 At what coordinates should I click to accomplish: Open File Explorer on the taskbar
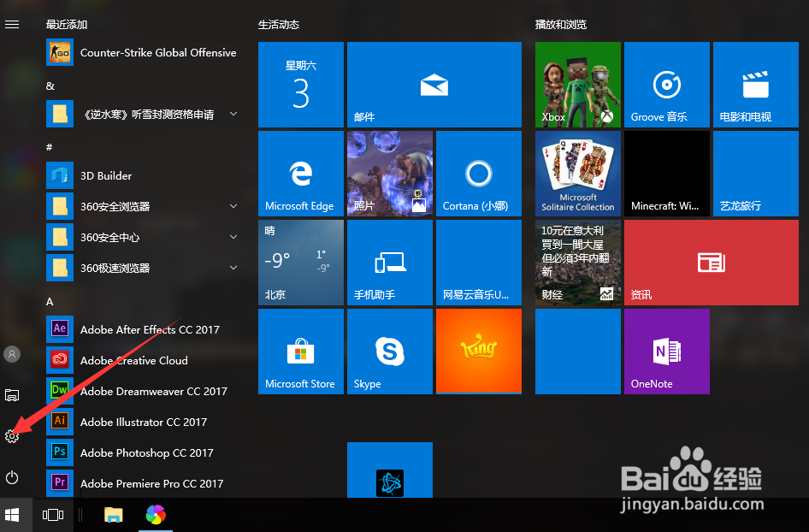click(114, 515)
